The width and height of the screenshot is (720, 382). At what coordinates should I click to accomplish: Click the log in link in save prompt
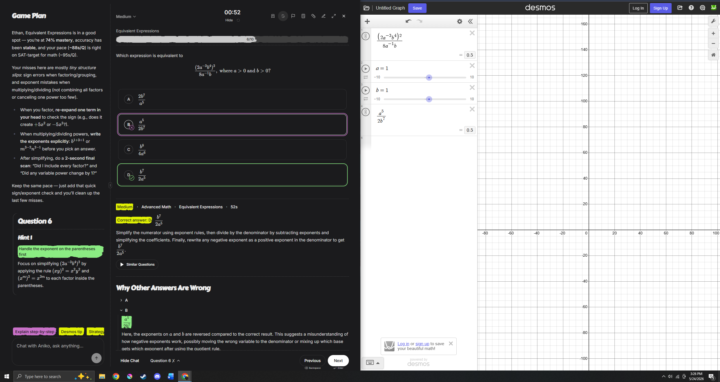click(403, 343)
